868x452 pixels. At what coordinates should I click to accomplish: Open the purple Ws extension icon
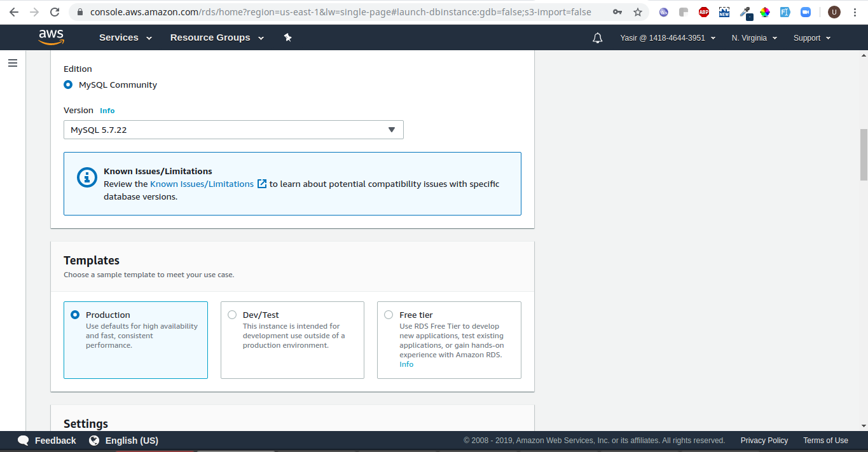coord(664,12)
